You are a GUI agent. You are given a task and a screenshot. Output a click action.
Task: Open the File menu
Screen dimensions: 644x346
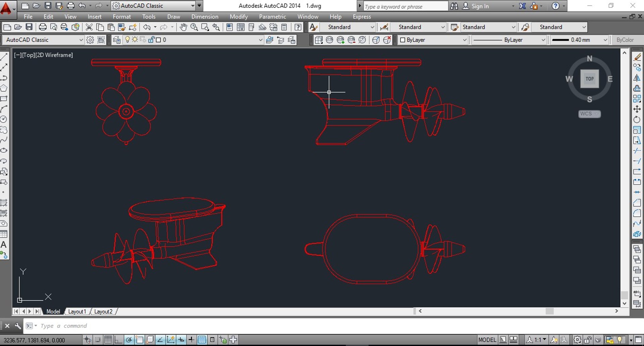28,16
